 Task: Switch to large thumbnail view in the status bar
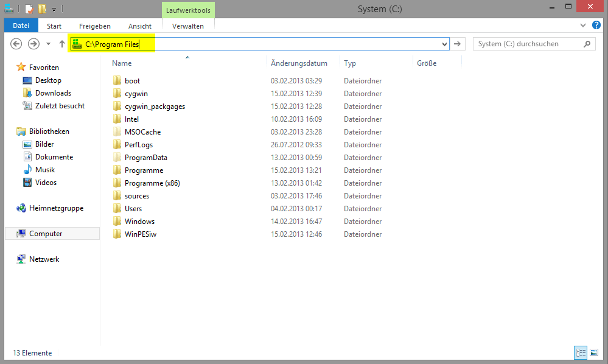pos(593,352)
